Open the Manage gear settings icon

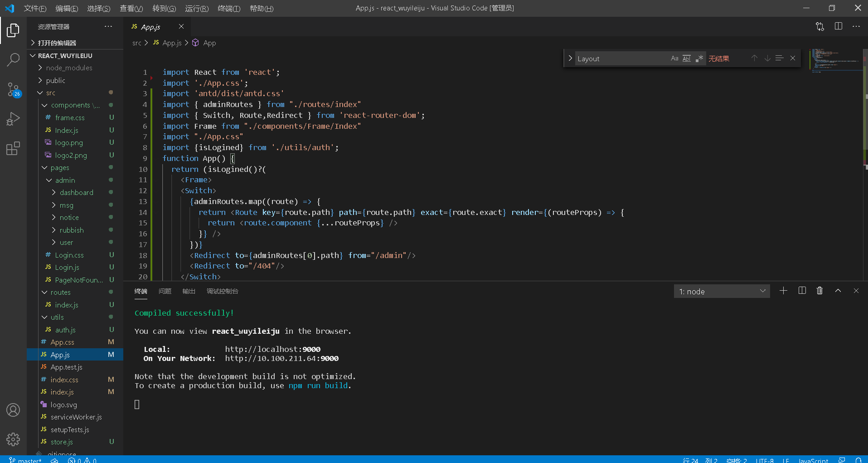point(13,439)
